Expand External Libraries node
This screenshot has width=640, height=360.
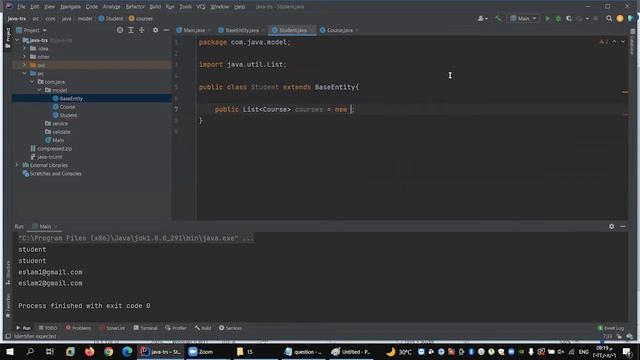pyautogui.click(x=17, y=165)
